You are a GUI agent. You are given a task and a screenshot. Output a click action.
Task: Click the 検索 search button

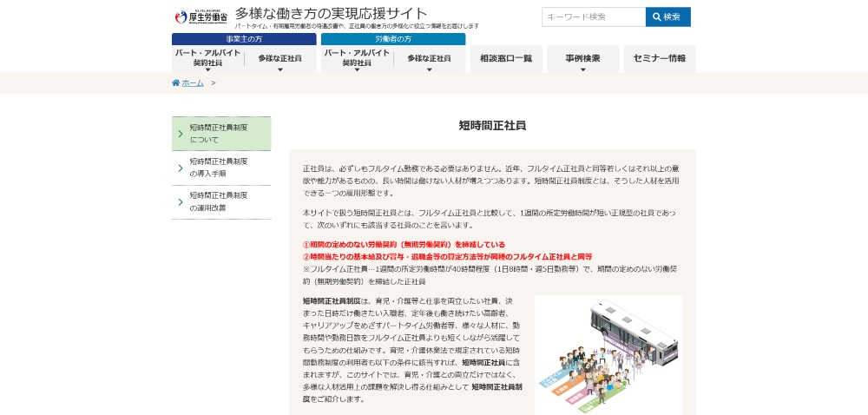667,16
